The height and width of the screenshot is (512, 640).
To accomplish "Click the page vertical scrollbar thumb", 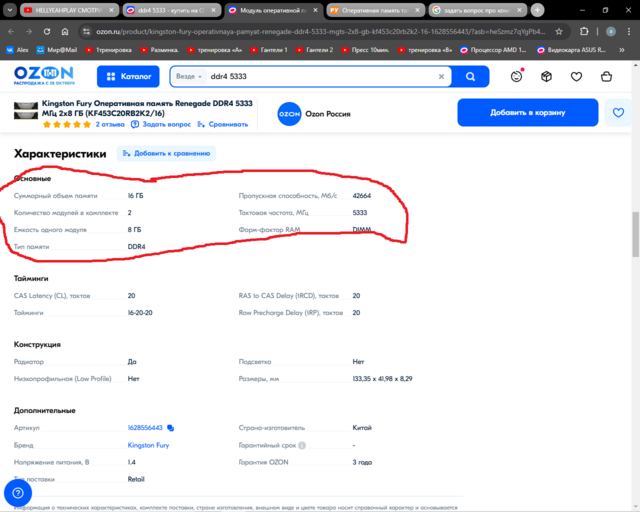I will pyautogui.click(x=636, y=234).
